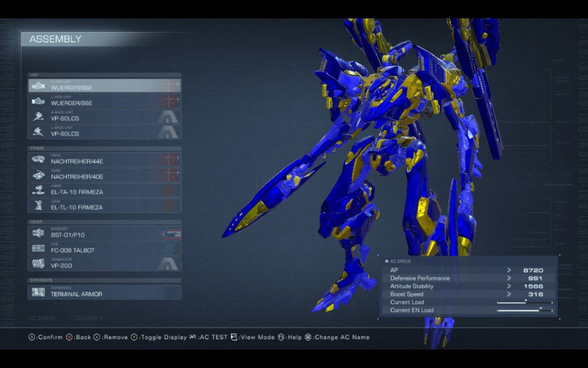Click the Defensive Performance value 991
Viewport: 588px width, 368px height.
coord(536,278)
